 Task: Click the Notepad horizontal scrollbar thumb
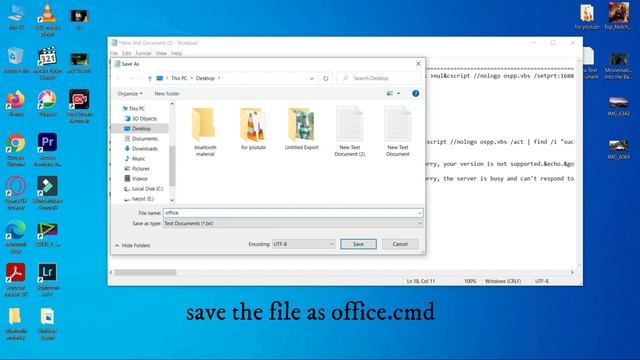pyautogui.click(x=145, y=272)
